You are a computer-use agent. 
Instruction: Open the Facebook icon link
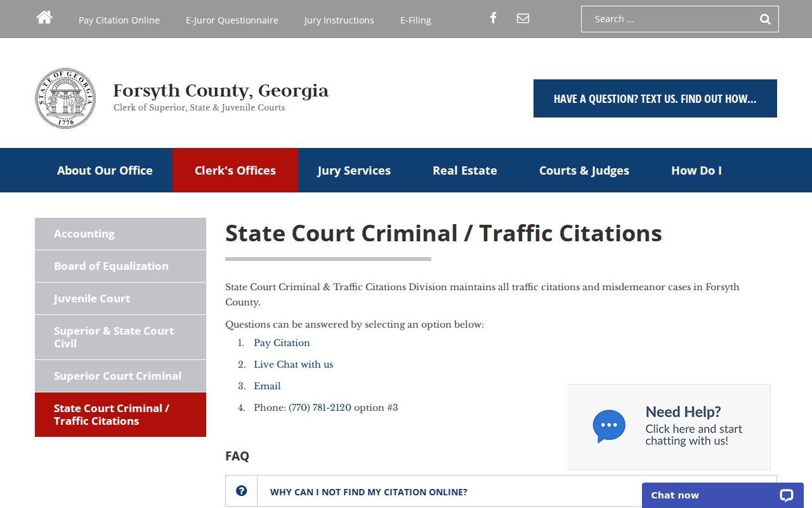click(493, 18)
